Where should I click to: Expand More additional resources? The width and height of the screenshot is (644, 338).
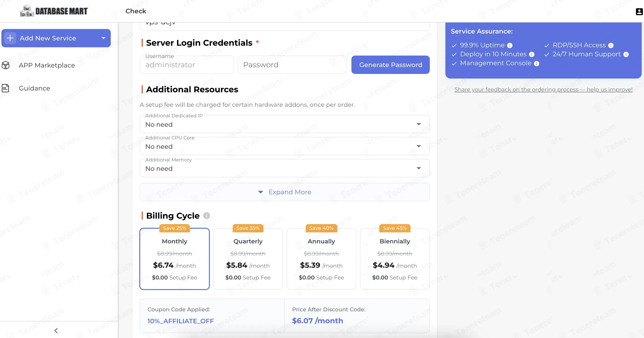(x=285, y=192)
